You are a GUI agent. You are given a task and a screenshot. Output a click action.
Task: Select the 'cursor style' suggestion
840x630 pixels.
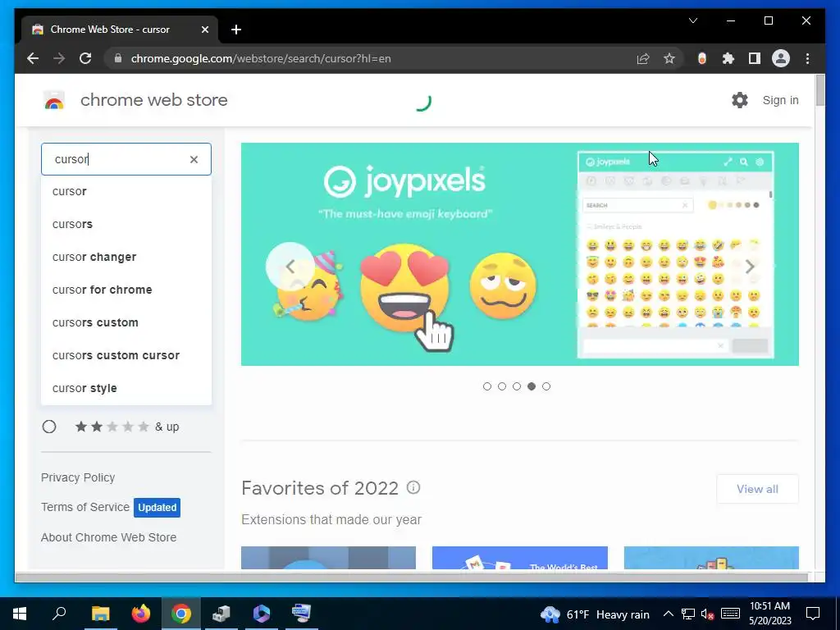126,388
